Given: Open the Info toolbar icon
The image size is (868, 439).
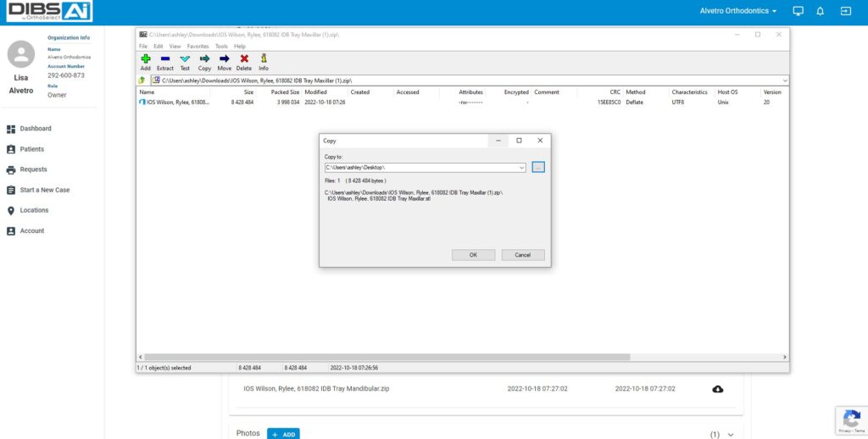Looking at the screenshot, I should (264, 59).
